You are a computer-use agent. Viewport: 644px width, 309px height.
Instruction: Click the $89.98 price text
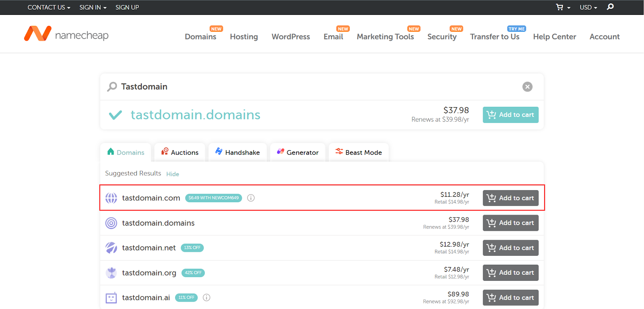[x=458, y=294]
